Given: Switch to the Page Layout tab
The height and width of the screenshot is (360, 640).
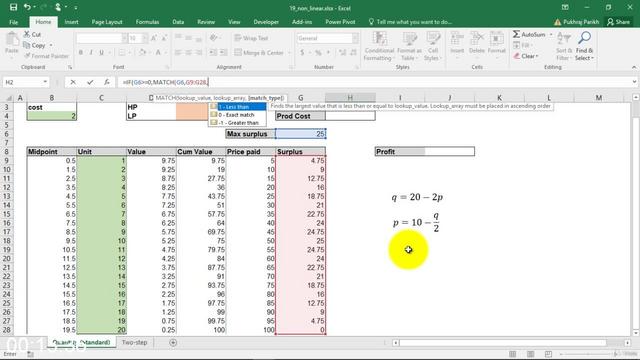Looking at the screenshot, I should coord(107,22).
